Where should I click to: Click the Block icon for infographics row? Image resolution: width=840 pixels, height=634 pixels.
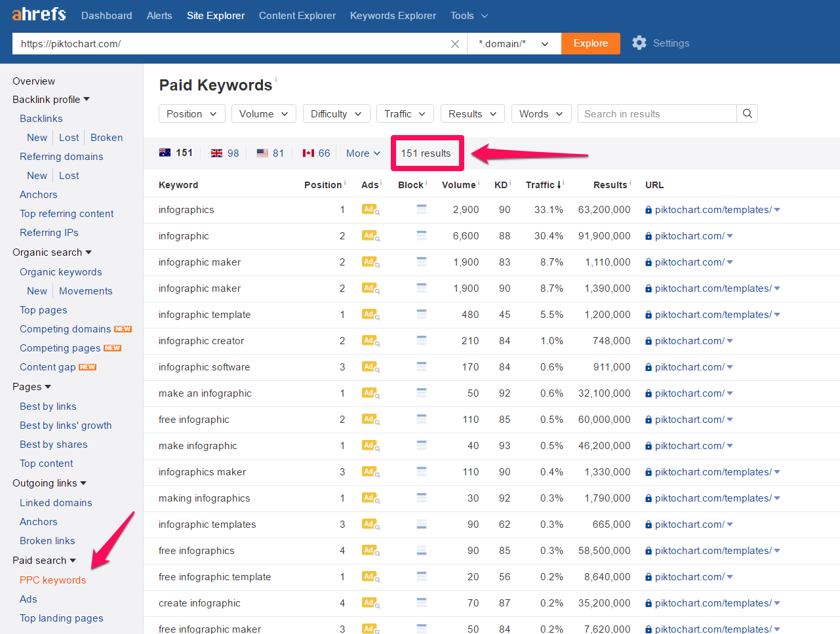pos(422,209)
